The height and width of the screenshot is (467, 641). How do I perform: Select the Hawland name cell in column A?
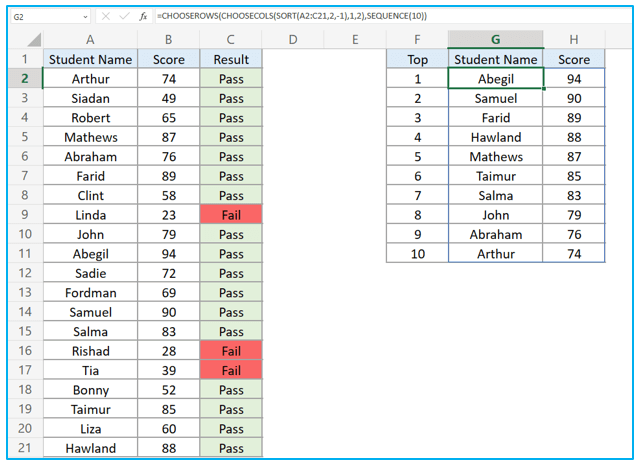point(90,448)
